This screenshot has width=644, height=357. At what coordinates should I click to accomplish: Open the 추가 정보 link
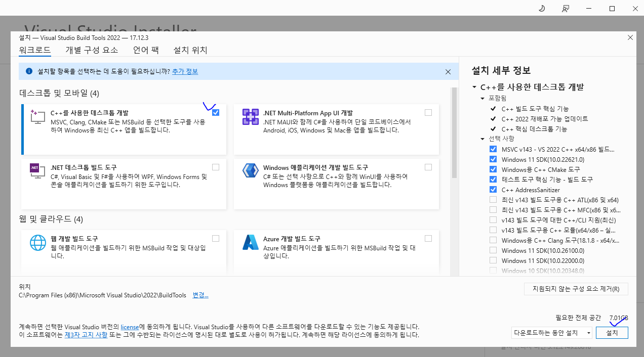pos(185,72)
